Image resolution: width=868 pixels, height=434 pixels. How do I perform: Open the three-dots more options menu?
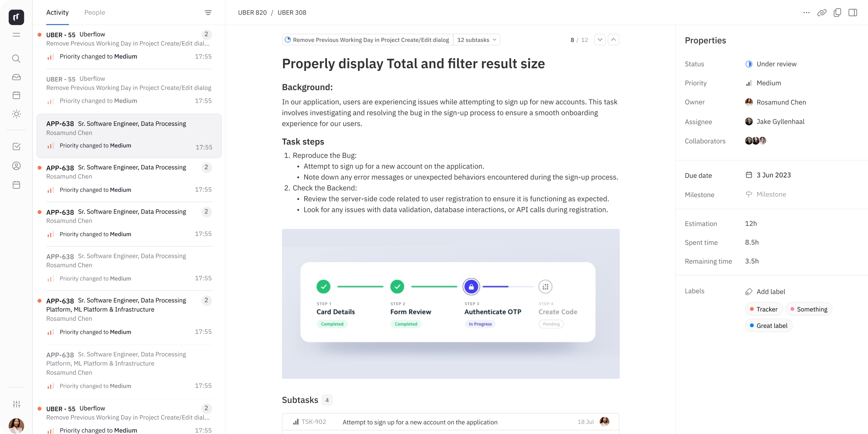(x=806, y=13)
